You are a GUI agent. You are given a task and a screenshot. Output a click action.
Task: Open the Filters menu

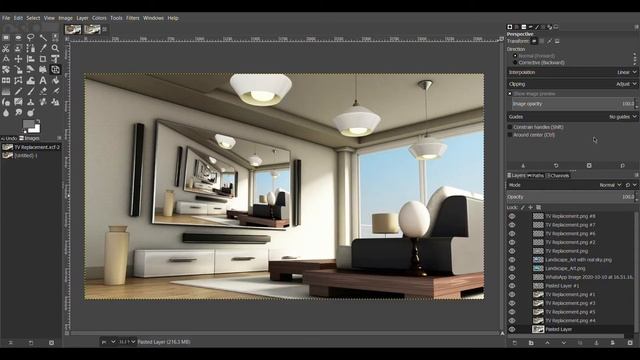pyautogui.click(x=133, y=18)
